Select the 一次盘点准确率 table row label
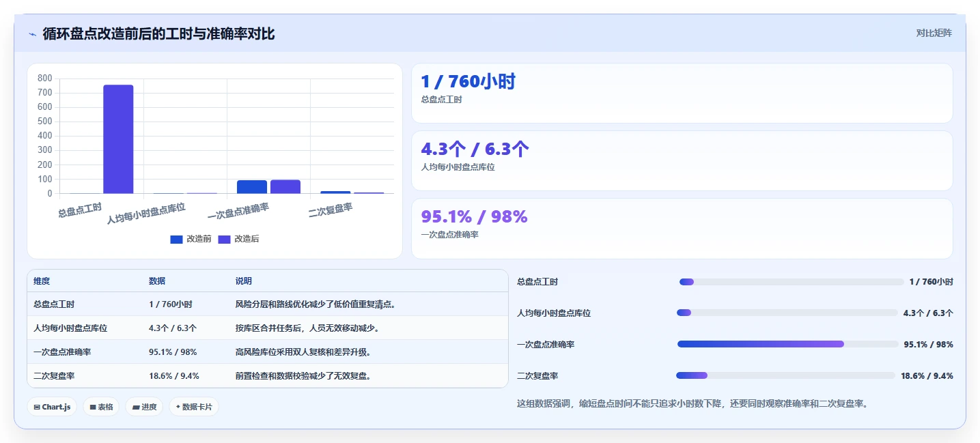 pyautogui.click(x=62, y=352)
